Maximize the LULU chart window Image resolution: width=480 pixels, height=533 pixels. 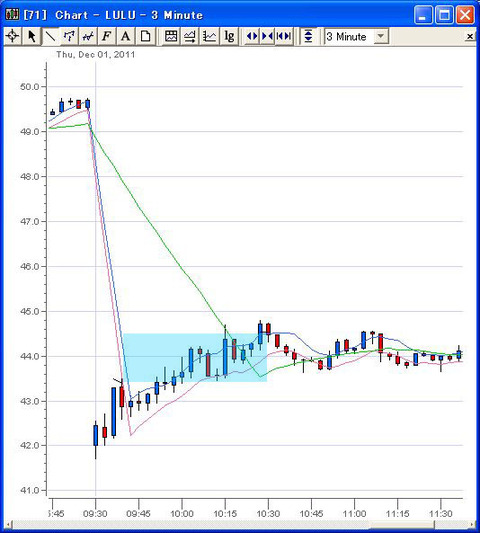click(x=444, y=15)
